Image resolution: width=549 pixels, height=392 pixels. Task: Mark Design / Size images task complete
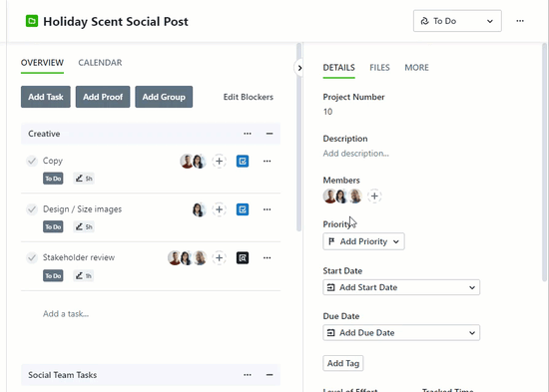point(32,209)
